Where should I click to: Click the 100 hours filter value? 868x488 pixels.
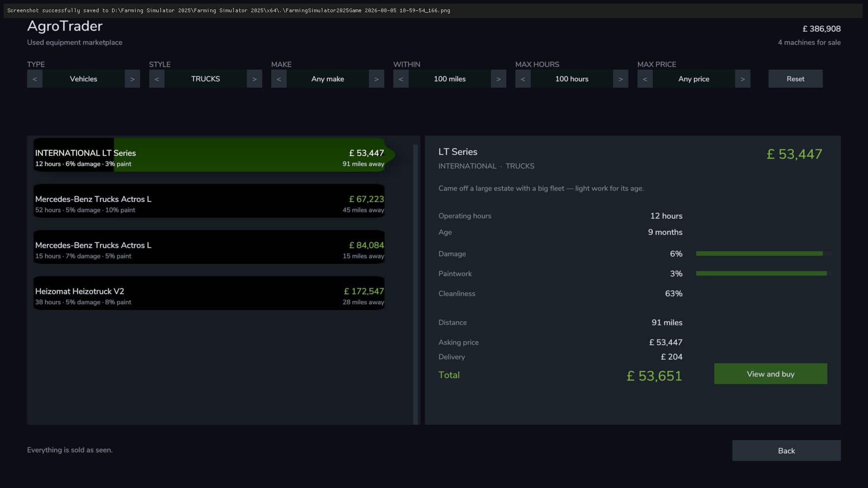(572, 79)
